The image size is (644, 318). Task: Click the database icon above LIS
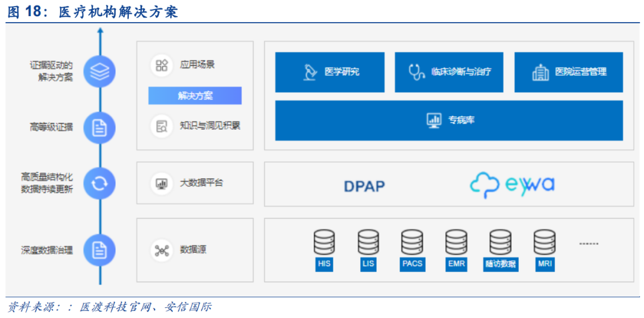(x=369, y=242)
